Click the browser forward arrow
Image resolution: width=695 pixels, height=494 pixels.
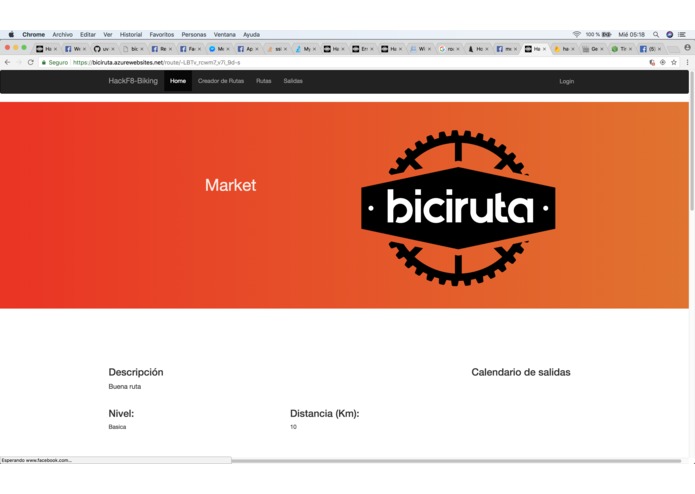coord(19,62)
